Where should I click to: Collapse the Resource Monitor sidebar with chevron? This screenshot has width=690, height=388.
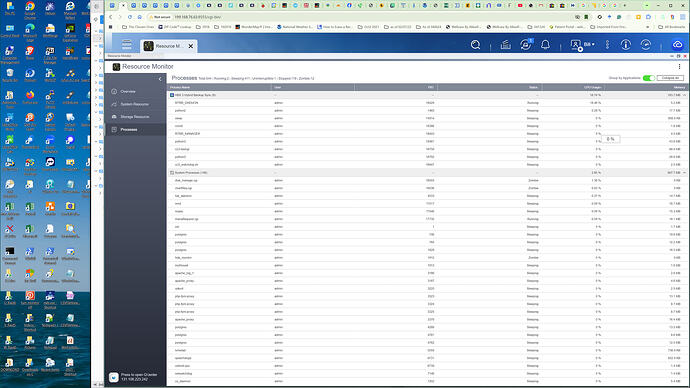point(160,79)
